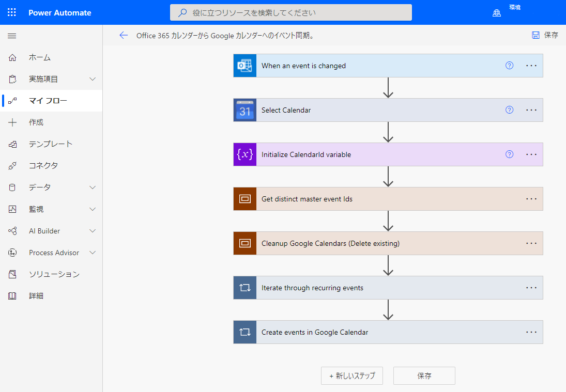The height and width of the screenshot is (392, 566).
Task: Open more options for When an event is changed
Action: click(x=531, y=66)
